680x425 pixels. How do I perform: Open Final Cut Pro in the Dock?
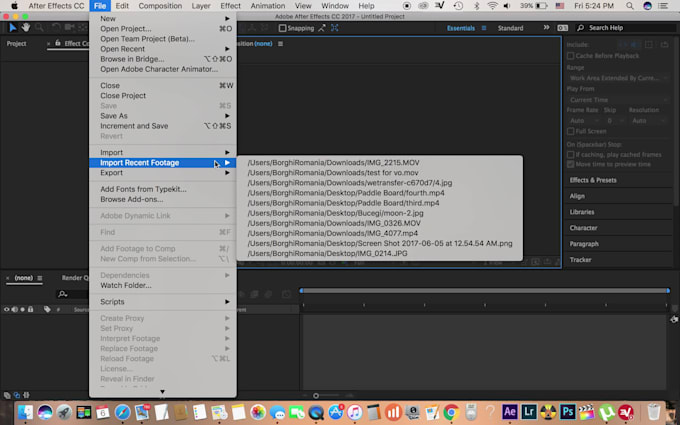tap(586, 411)
